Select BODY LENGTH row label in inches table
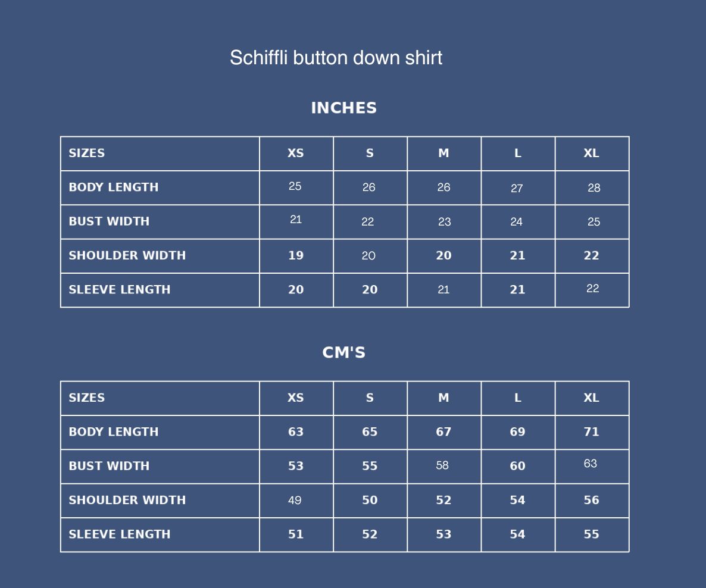 [x=114, y=187]
